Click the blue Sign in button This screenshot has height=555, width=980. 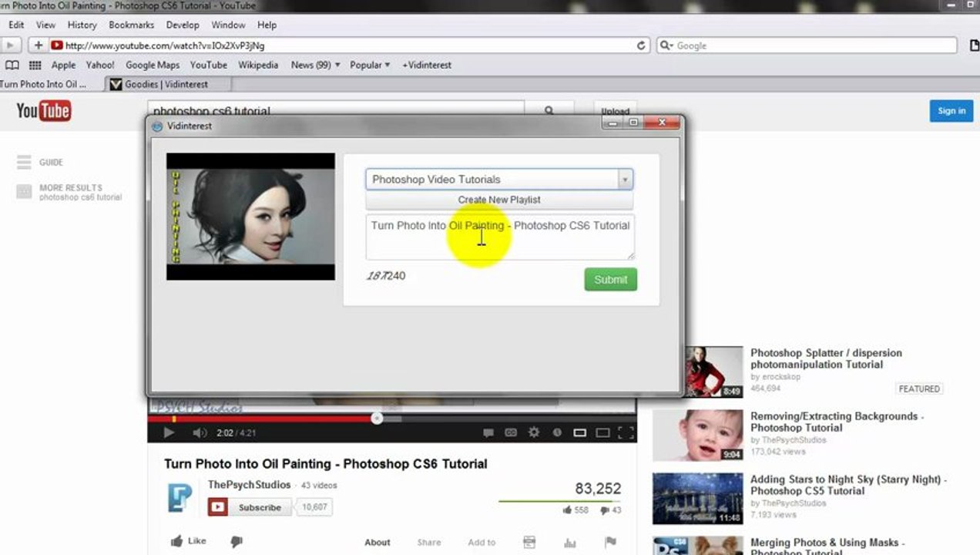point(951,111)
